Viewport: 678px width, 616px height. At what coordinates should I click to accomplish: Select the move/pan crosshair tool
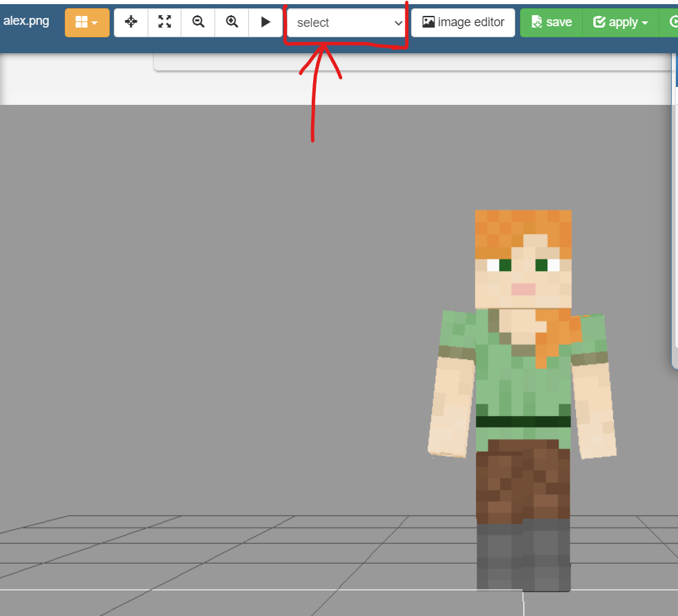pyautogui.click(x=131, y=22)
